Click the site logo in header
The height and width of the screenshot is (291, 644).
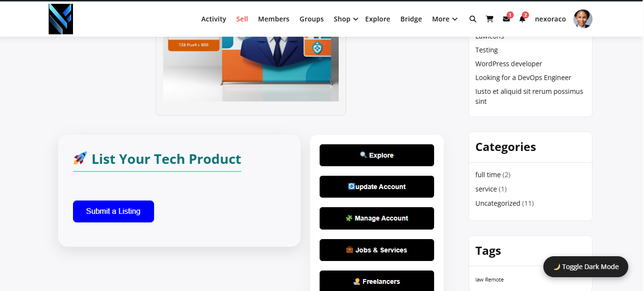coord(61,19)
